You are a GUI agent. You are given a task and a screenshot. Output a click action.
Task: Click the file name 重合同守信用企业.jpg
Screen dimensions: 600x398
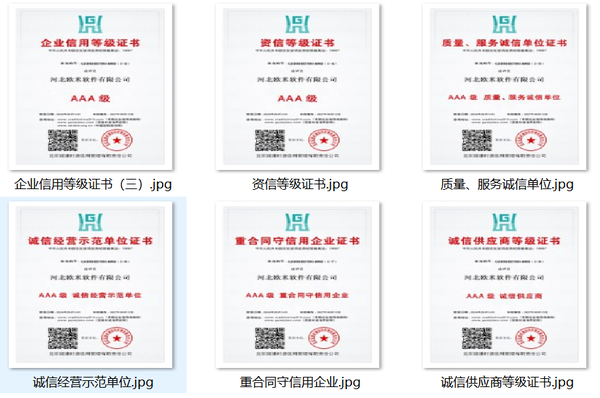point(300,382)
